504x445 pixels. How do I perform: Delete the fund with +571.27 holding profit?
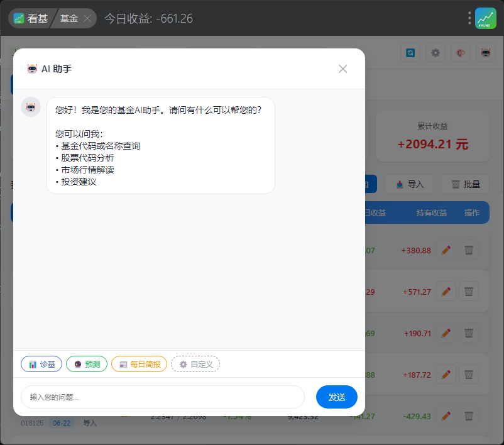pyautogui.click(x=469, y=291)
